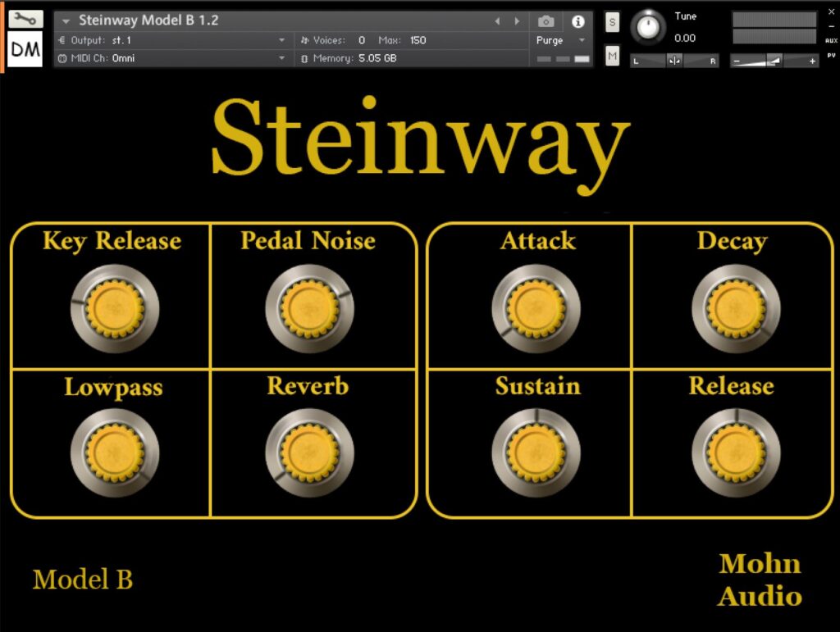Click the Voices icon in the header
Viewport: 840px width, 632px height.
pyautogui.click(x=305, y=40)
